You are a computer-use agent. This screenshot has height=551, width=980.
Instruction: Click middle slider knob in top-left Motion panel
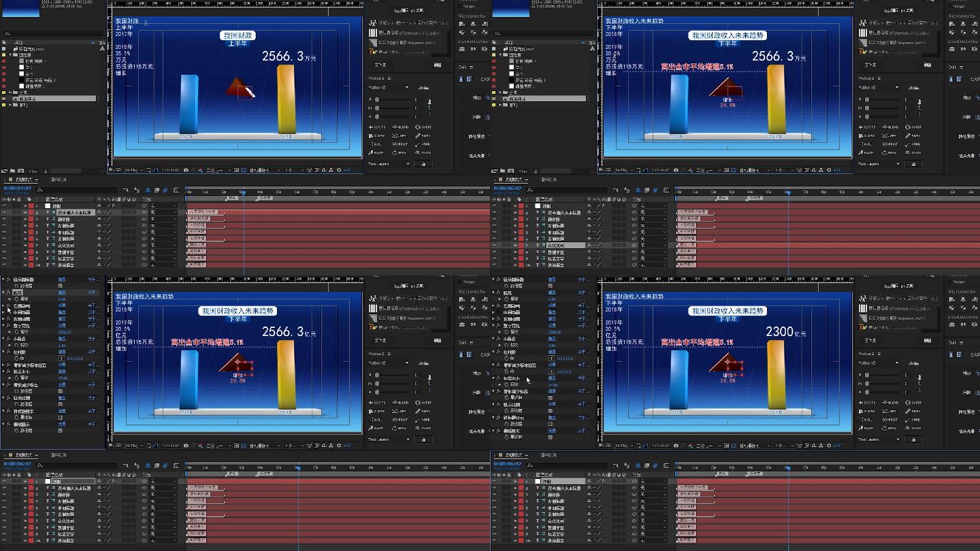[377, 108]
